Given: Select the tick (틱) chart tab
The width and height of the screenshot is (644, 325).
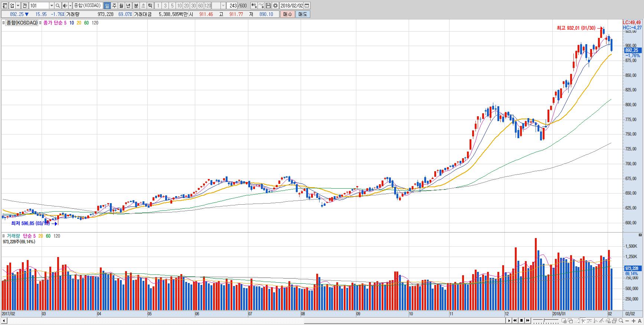Looking at the screenshot, I should click(x=150, y=6).
